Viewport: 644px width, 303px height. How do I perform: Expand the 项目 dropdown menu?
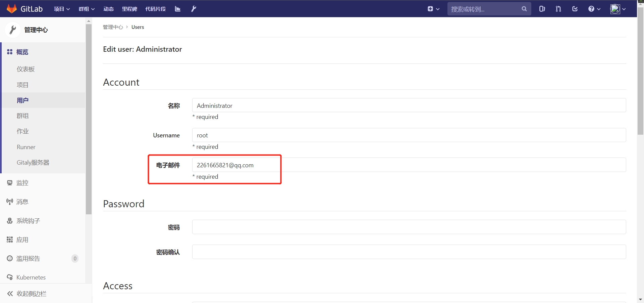coord(62,9)
